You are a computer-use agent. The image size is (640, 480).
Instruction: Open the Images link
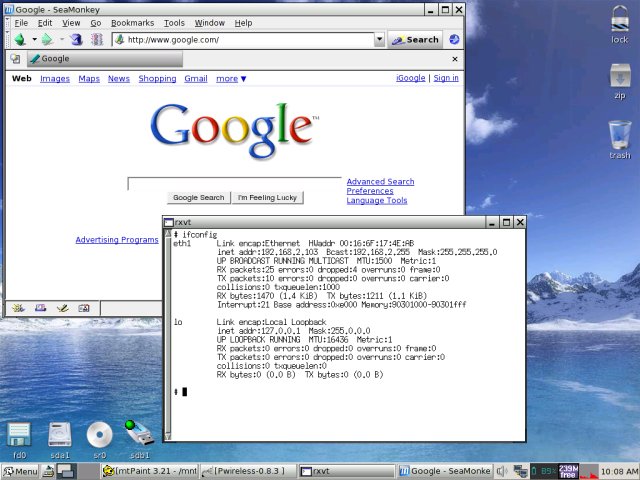coord(55,78)
